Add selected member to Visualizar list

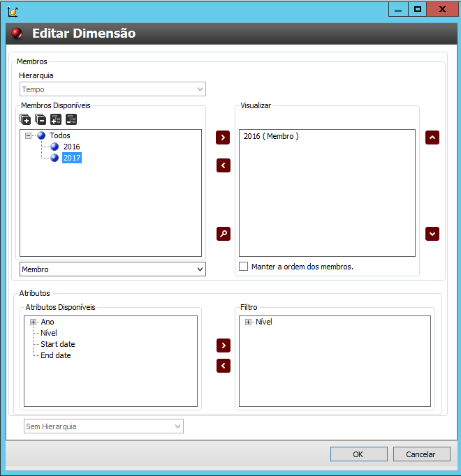click(x=223, y=137)
